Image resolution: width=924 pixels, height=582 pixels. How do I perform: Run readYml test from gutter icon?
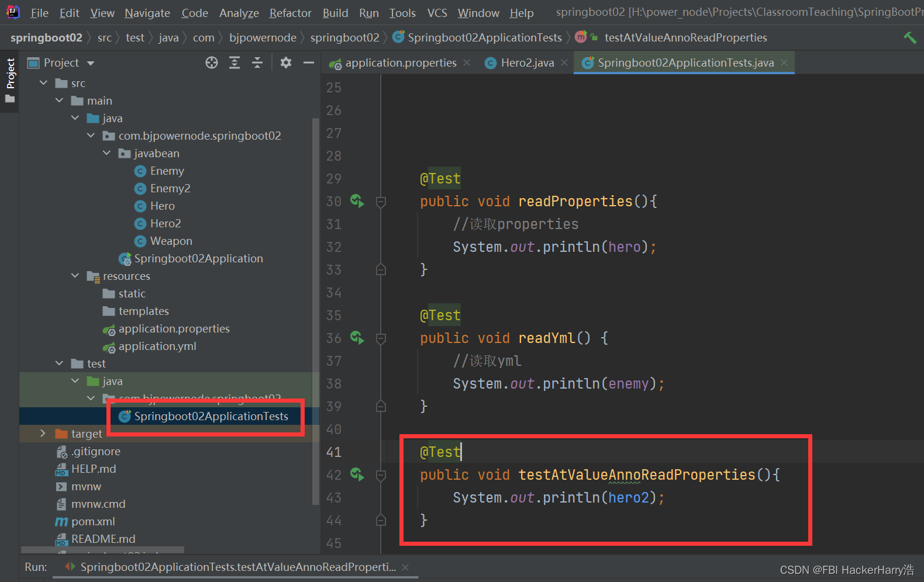point(357,338)
